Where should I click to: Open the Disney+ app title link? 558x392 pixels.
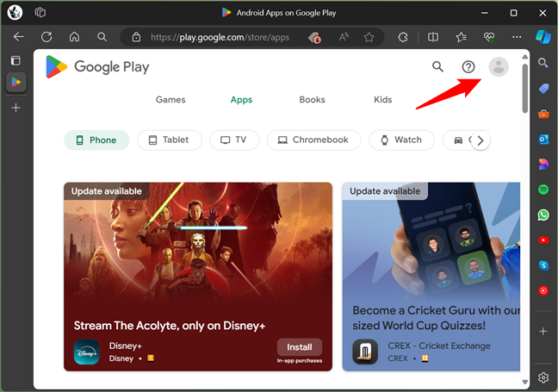click(x=125, y=345)
